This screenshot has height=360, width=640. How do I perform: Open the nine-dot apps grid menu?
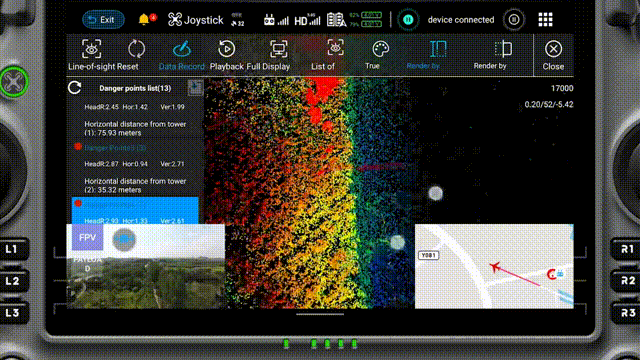point(545,19)
